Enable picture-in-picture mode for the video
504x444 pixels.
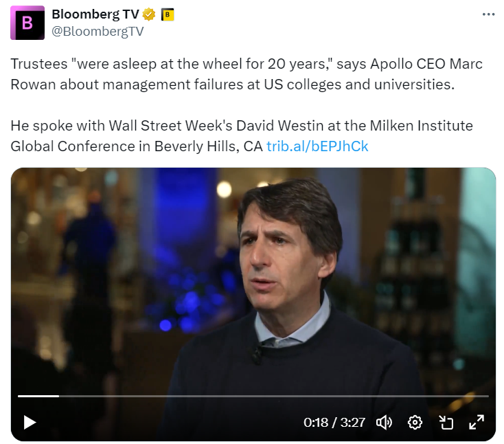[446, 422]
